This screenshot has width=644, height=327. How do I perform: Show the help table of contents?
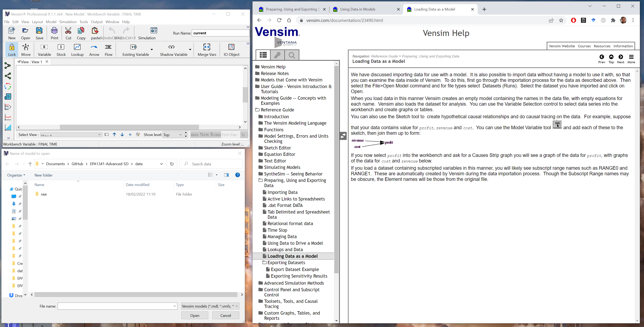263,55
